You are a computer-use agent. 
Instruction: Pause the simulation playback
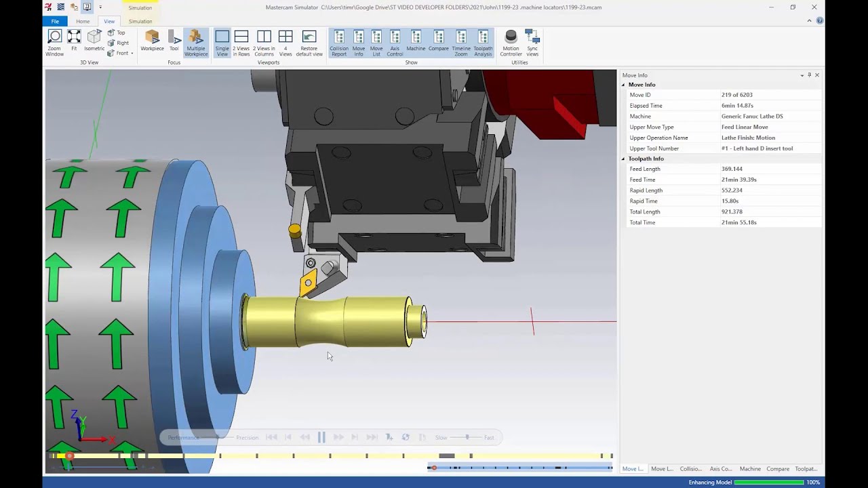pyautogui.click(x=321, y=437)
